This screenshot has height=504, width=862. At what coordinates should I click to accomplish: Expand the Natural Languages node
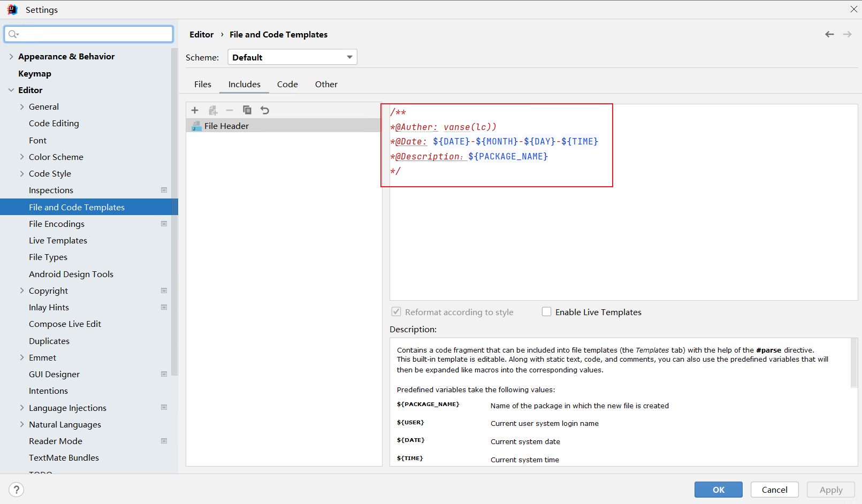point(22,424)
